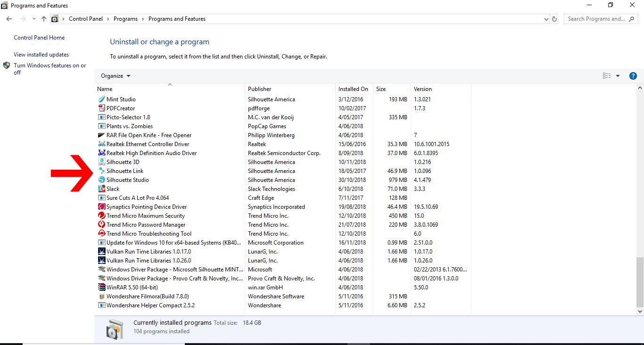Open View installed updates link
This screenshot has width=644, height=345.
tap(41, 55)
